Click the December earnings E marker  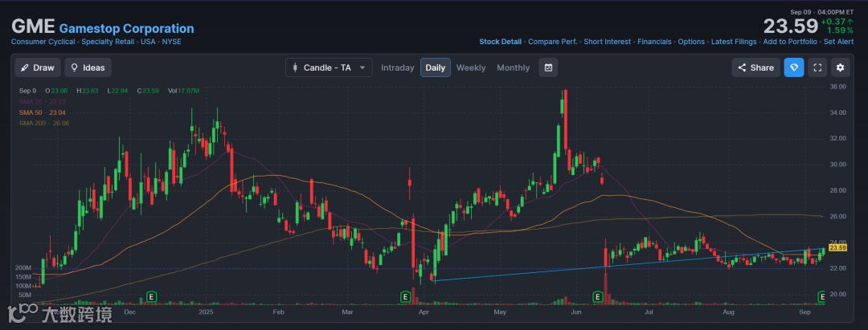tap(152, 297)
